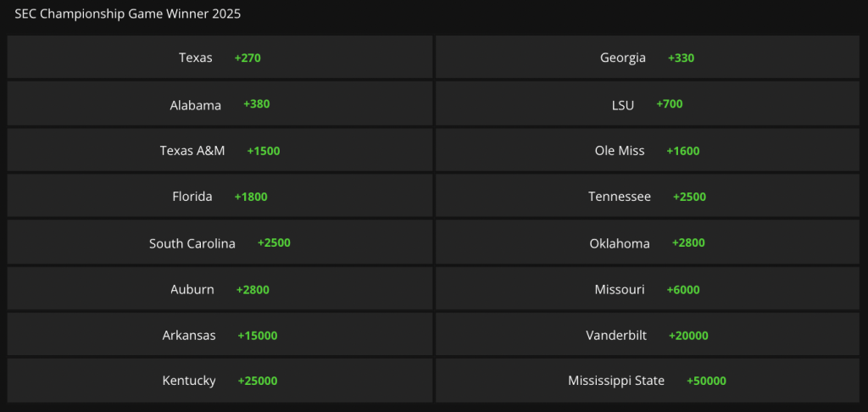Click the Texas A&M +1500 option
The image size is (868, 412).
[220, 150]
